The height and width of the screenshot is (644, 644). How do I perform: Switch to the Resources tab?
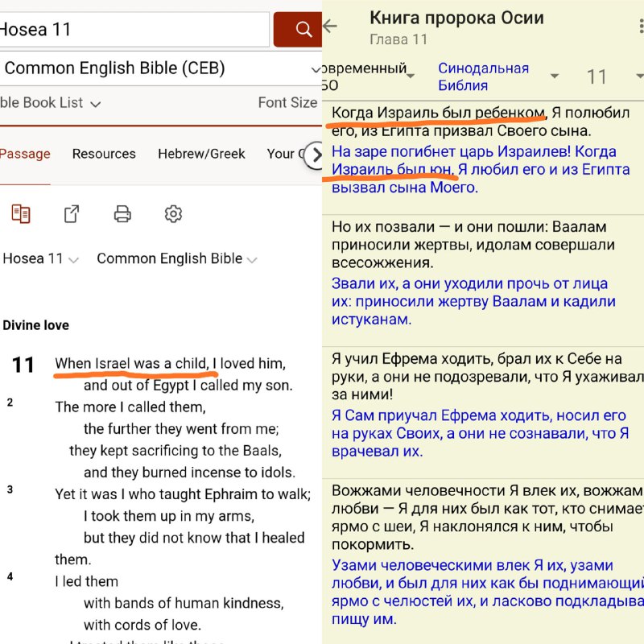104,154
